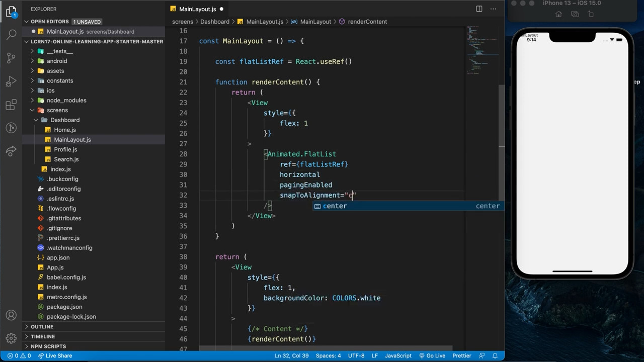Viewport: 644px width, 362px height.
Task: Open the Manage gear icon
Action: (x=11, y=338)
